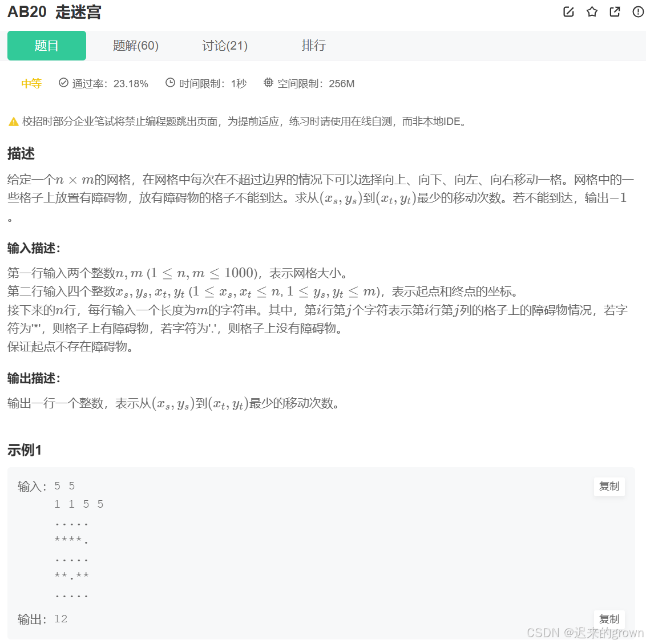Favorite the problem with star icon

(x=592, y=12)
